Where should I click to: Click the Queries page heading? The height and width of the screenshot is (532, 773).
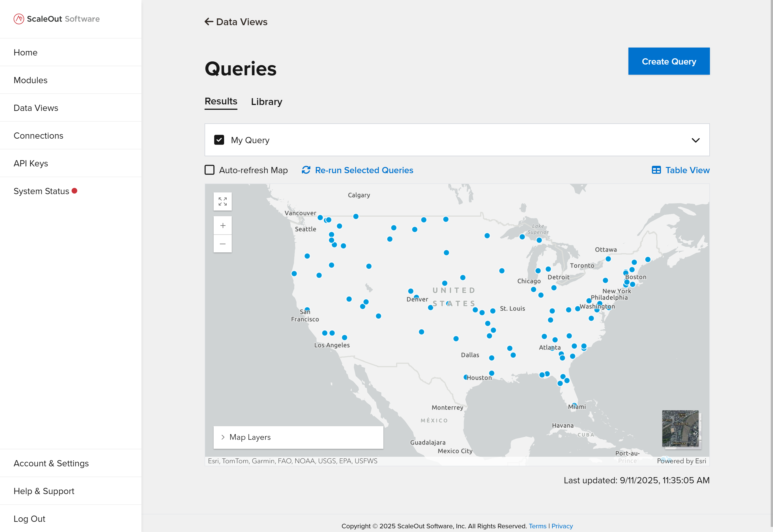pyautogui.click(x=241, y=69)
